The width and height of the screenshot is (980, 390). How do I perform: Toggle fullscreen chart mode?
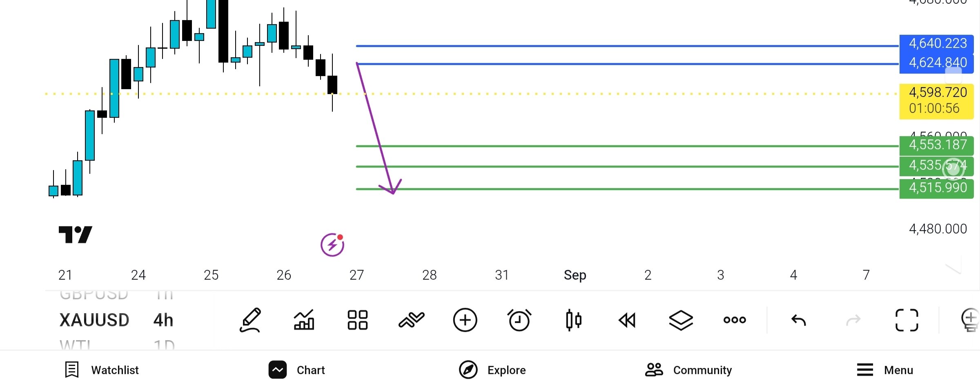(x=907, y=320)
